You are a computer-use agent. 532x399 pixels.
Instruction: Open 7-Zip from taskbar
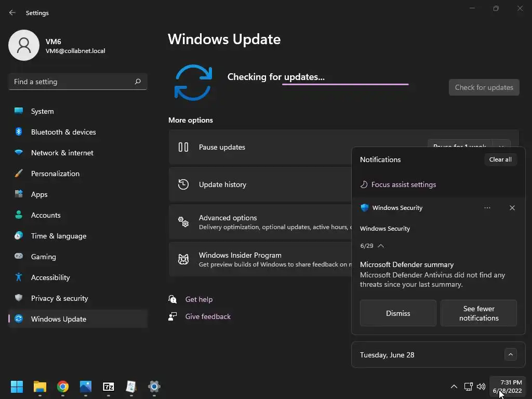click(109, 387)
